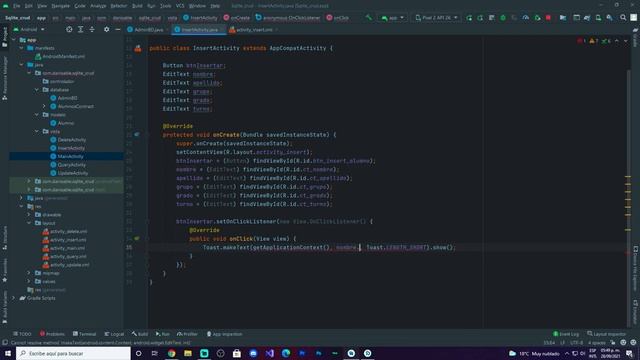640x360 pixels.
Task: Open activity_delete.xml from the tree
Action: click(65, 231)
